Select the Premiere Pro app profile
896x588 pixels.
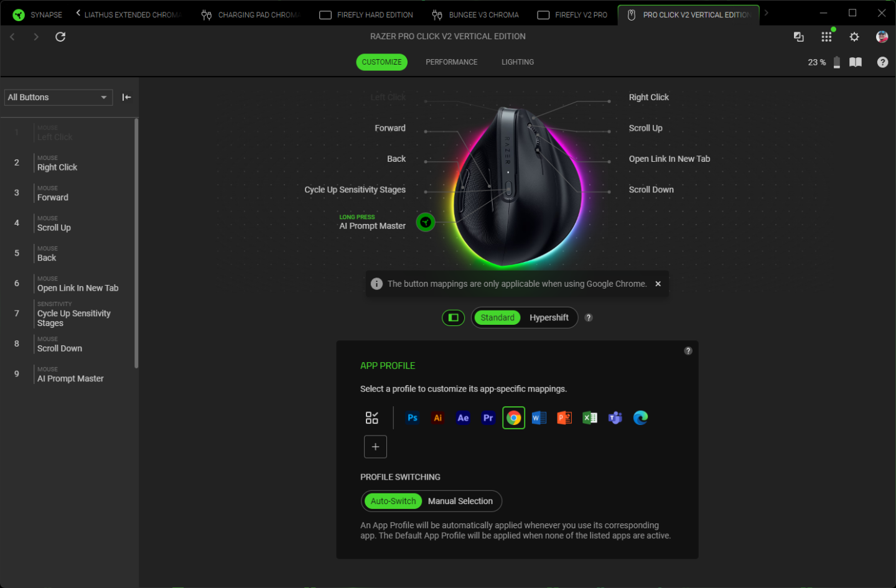488,418
